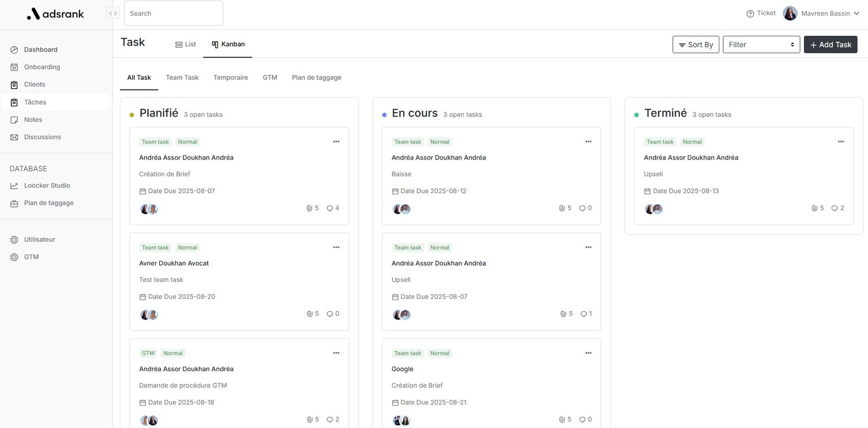The height and width of the screenshot is (428, 868).
Task: Switch to List view
Action: 186,44
